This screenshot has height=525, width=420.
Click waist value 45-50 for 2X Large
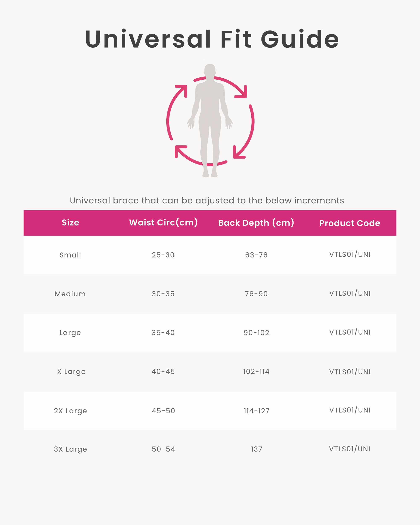pos(163,411)
